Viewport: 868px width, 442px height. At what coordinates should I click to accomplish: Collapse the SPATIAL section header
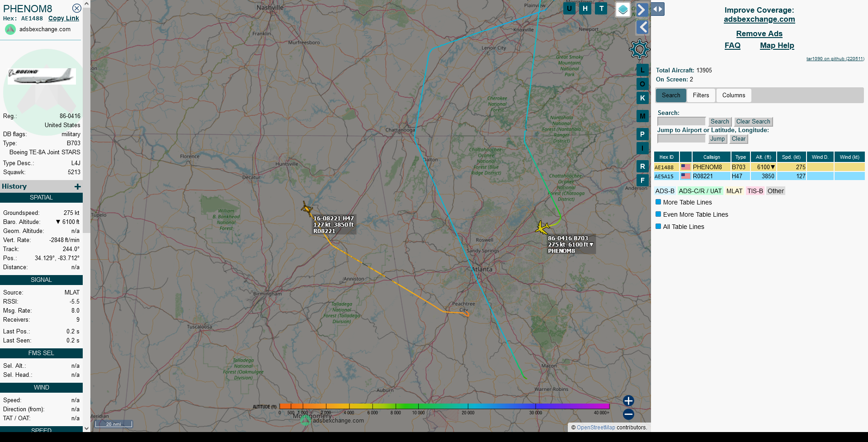[x=41, y=198]
